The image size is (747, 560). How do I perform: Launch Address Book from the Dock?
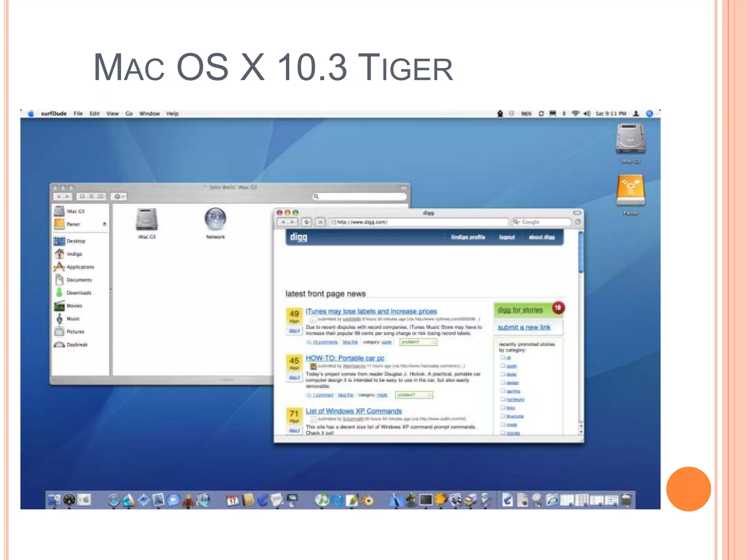248,500
